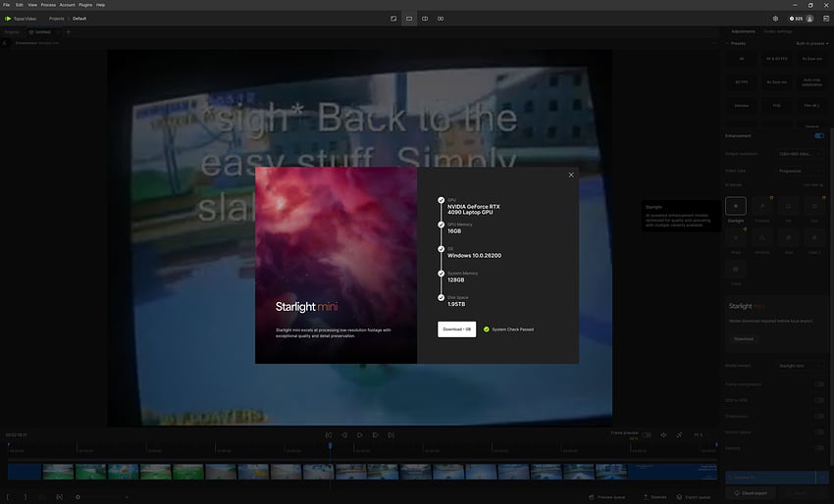Open the Model variant Starlight mini dropdown
834x504 pixels.
point(800,366)
